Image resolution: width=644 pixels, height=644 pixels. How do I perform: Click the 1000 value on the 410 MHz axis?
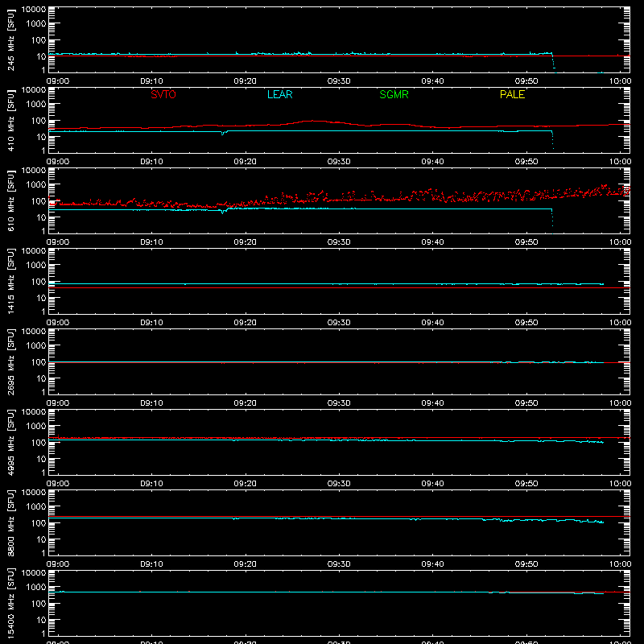36,105
